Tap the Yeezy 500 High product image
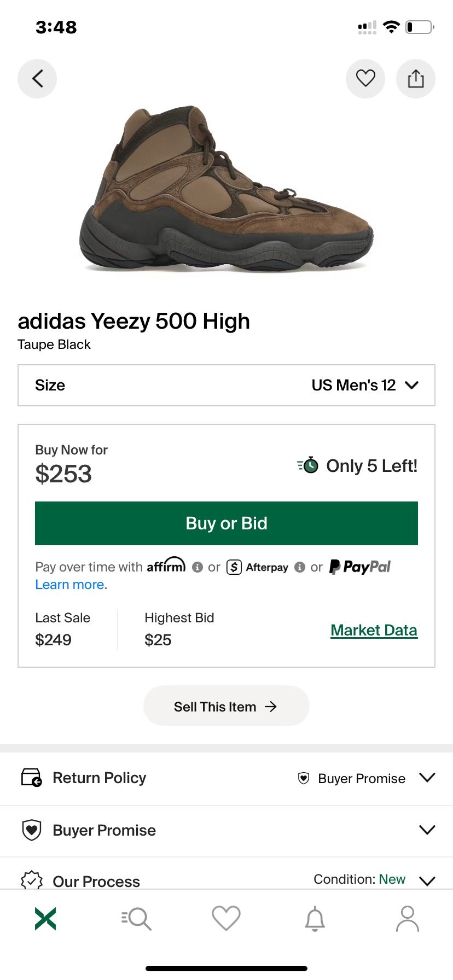The height and width of the screenshot is (980, 453). click(226, 189)
